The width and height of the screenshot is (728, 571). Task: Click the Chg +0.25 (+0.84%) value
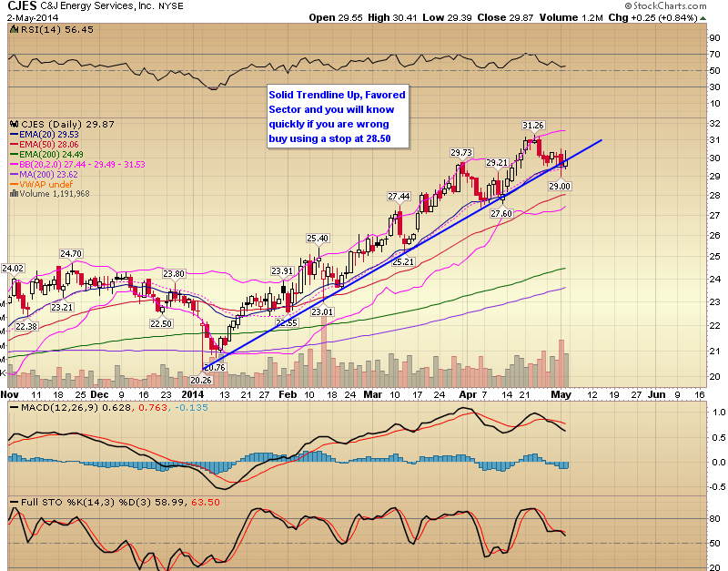(x=652, y=17)
